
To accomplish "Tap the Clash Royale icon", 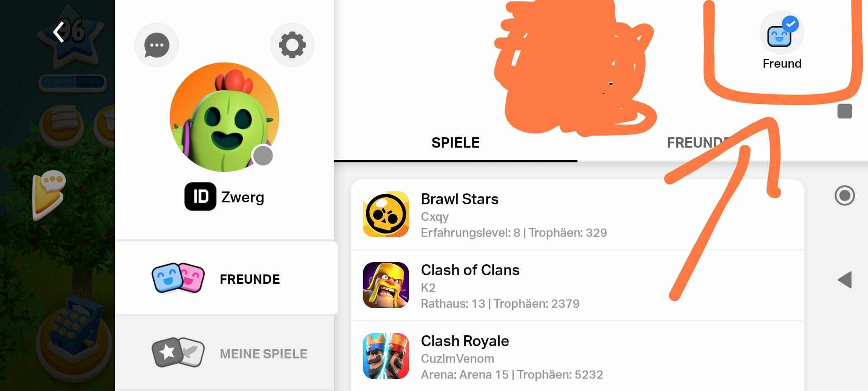I will pos(386,356).
